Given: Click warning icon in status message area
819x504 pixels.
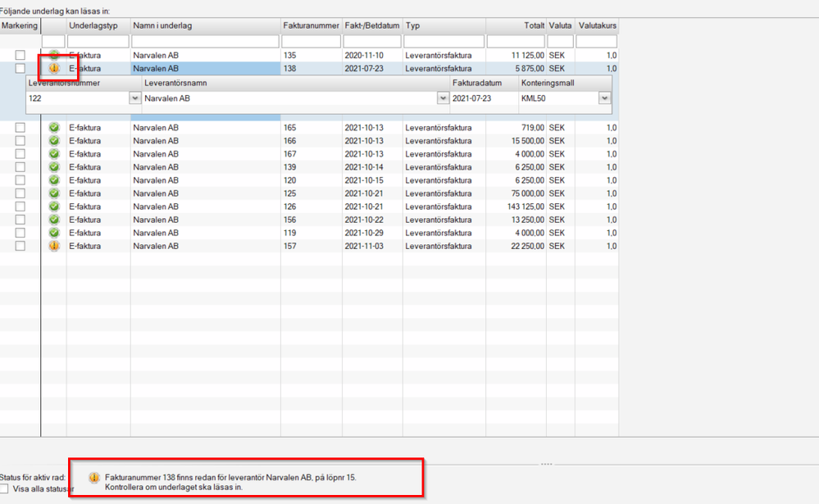Looking at the screenshot, I should [94, 477].
